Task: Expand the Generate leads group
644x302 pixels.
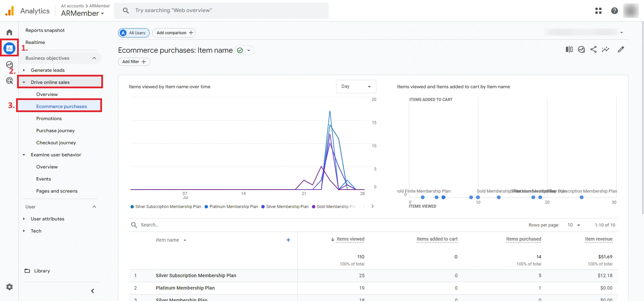Action: [24, 70]
